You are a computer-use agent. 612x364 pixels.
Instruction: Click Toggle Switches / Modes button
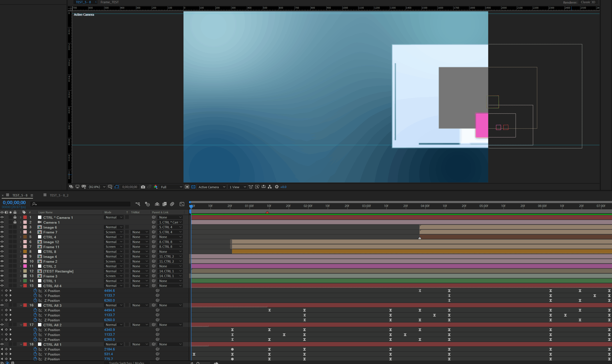coord(127,362)
